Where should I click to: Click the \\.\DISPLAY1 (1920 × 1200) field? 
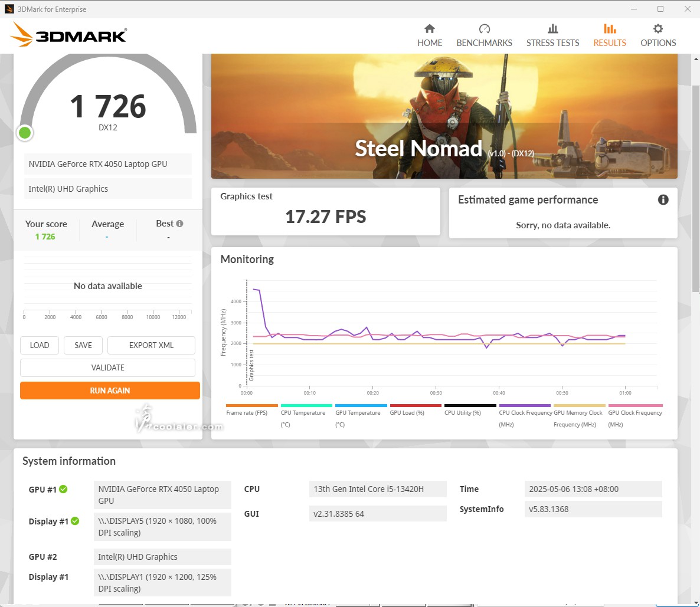[162, 582]
